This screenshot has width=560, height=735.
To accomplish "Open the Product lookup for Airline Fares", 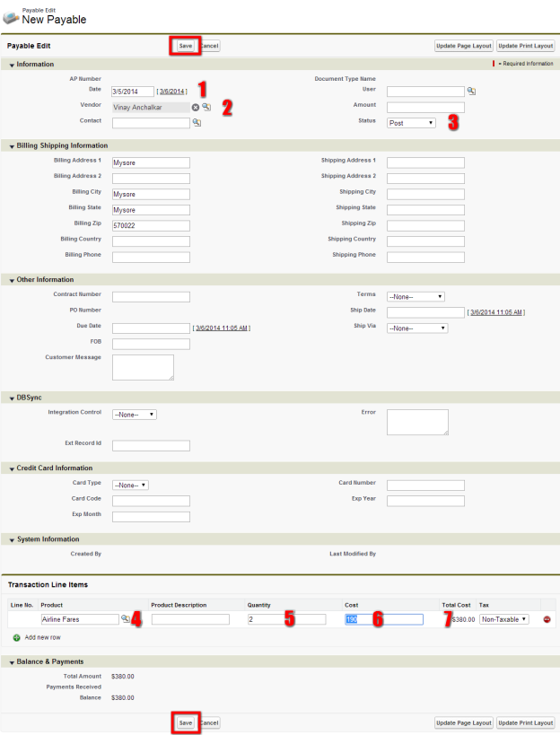I will pos(126,619).
